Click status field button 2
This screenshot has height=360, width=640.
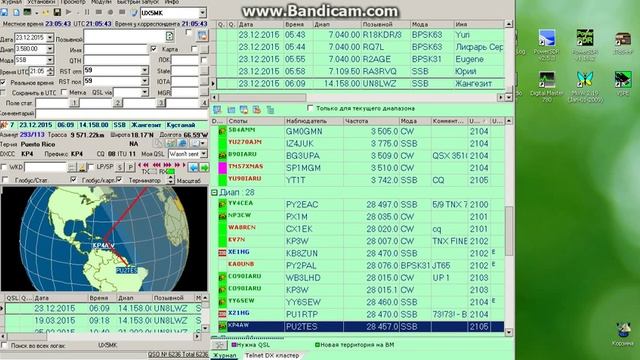point(118,102)
